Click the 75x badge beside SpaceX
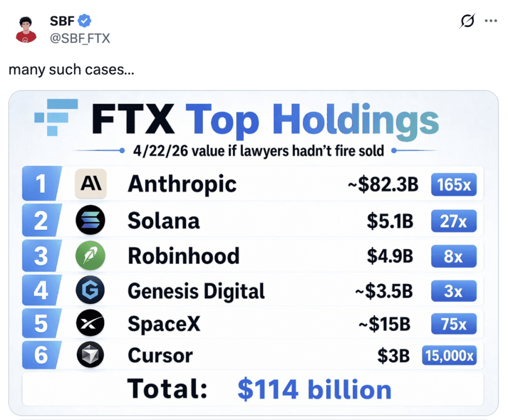508x420 pixels. [x=453, y=324]
